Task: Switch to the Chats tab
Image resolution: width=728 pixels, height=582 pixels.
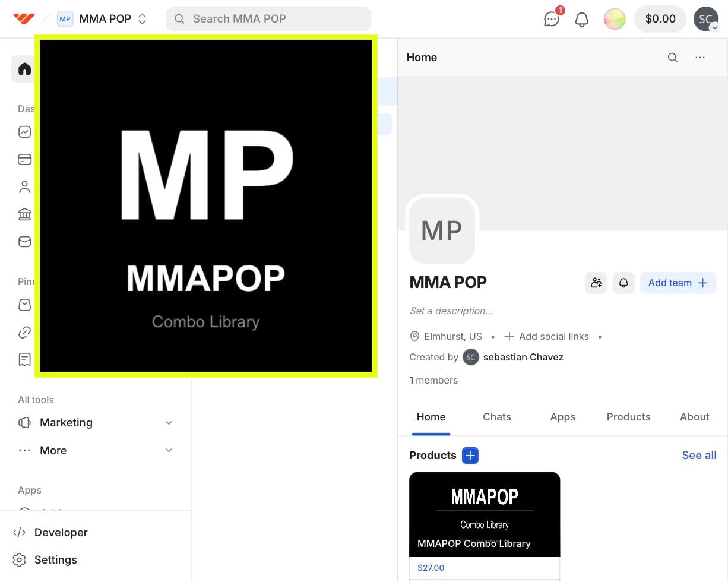Action: (496, 417)
